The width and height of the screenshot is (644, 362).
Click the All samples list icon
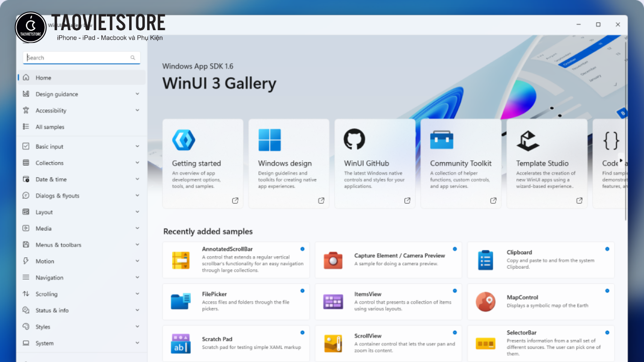click(x=26, y=127)
